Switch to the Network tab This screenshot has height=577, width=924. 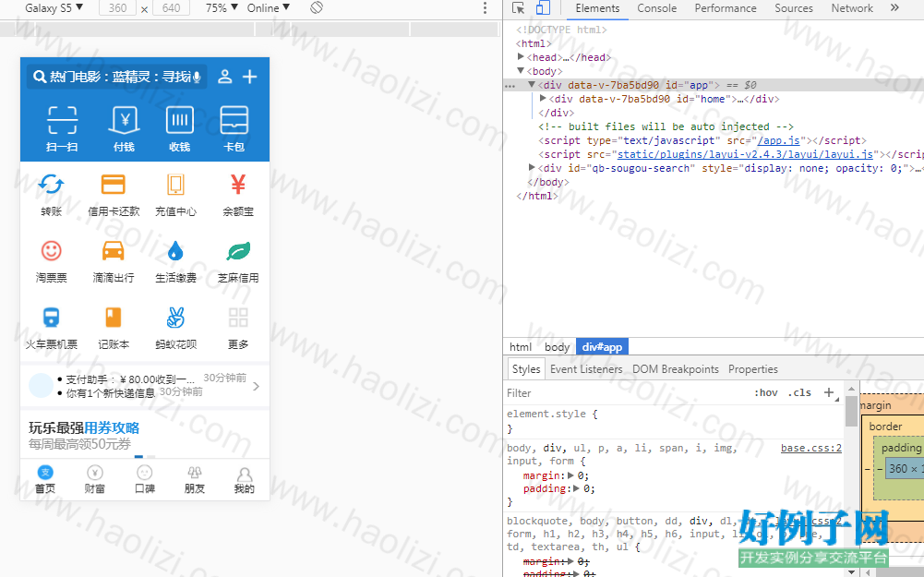tap(852, 8)
